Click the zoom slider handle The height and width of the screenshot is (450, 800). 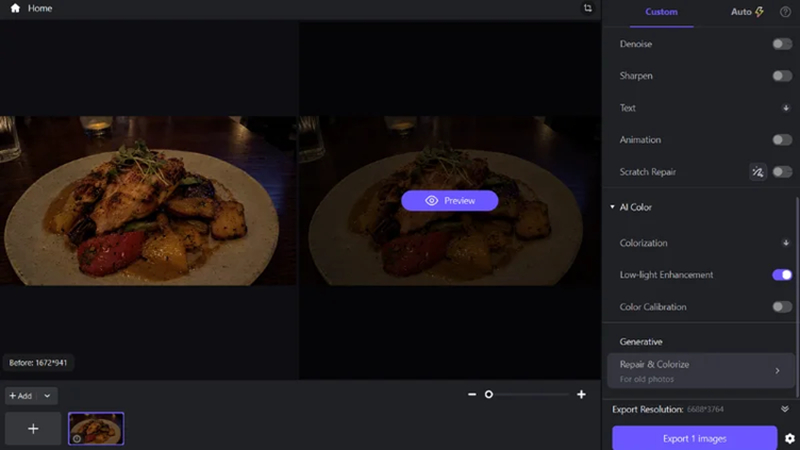(489, 394)
